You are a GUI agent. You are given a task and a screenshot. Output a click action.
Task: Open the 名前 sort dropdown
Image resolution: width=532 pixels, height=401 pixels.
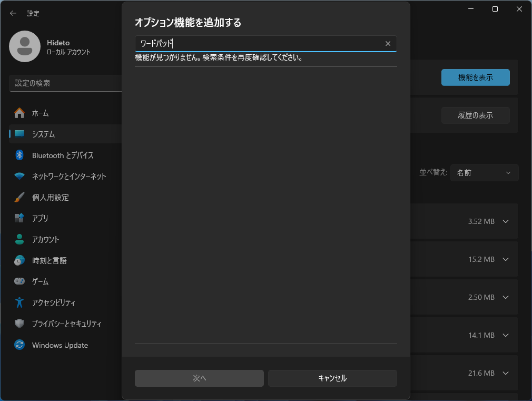tap(484, 173)
